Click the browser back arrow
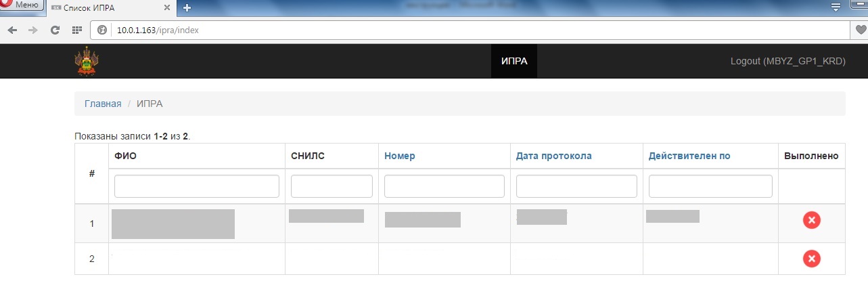The height and width of the screenshot is (302, 868). (x=13, y=30)
